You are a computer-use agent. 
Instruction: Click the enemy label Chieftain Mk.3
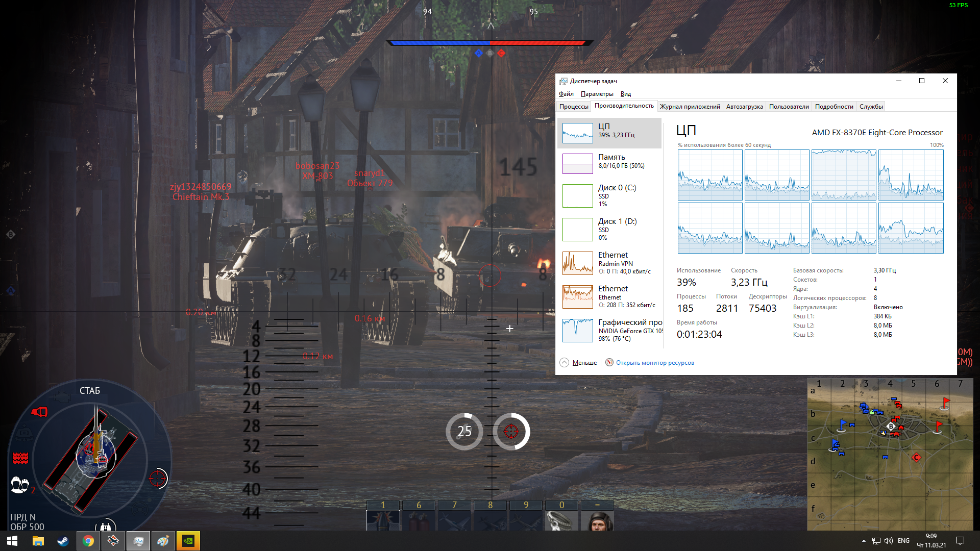201,197
